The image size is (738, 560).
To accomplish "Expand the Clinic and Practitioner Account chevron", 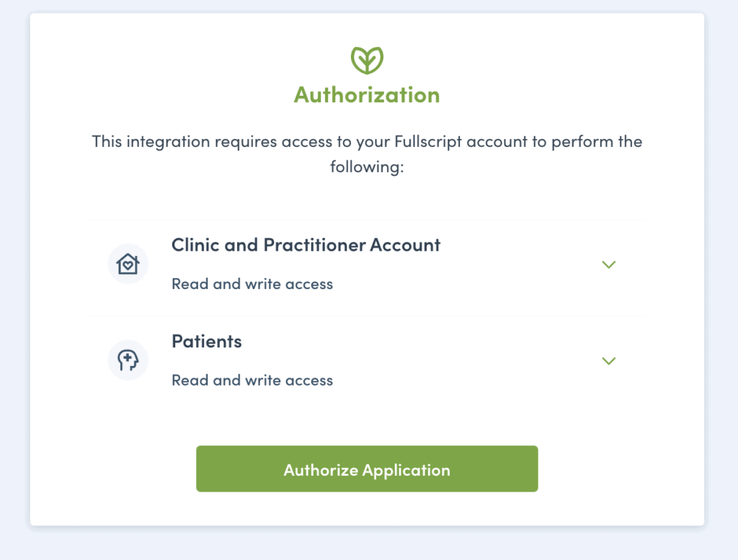I will 608,265.
